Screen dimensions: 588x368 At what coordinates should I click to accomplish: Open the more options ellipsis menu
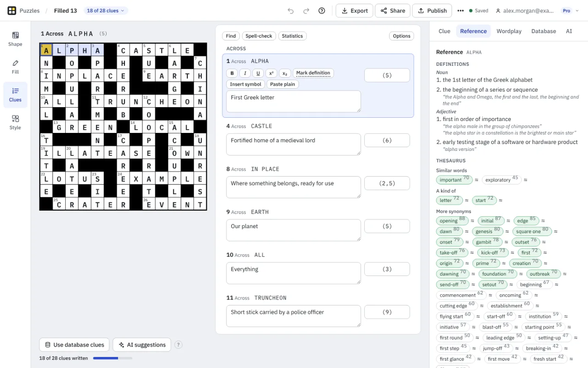click(460, 11)
